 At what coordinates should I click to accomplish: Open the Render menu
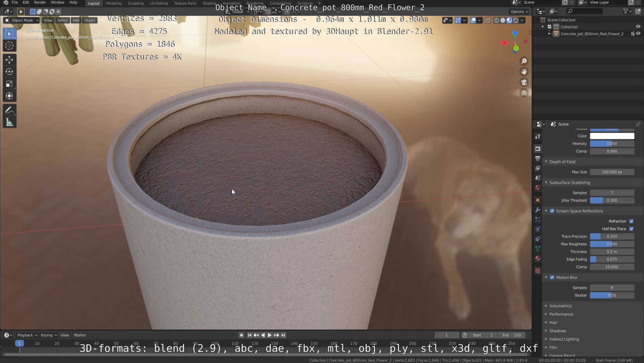coord(40,3)
